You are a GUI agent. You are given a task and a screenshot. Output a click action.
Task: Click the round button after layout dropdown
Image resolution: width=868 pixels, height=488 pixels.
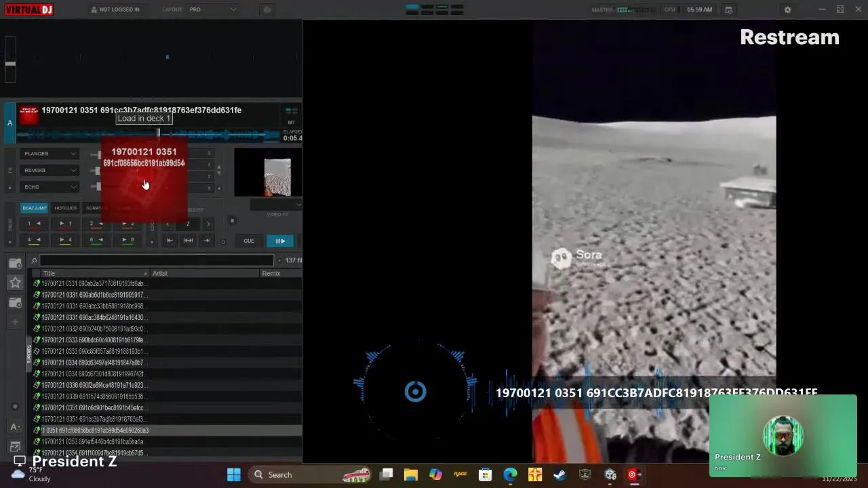(x=267, y=9)
